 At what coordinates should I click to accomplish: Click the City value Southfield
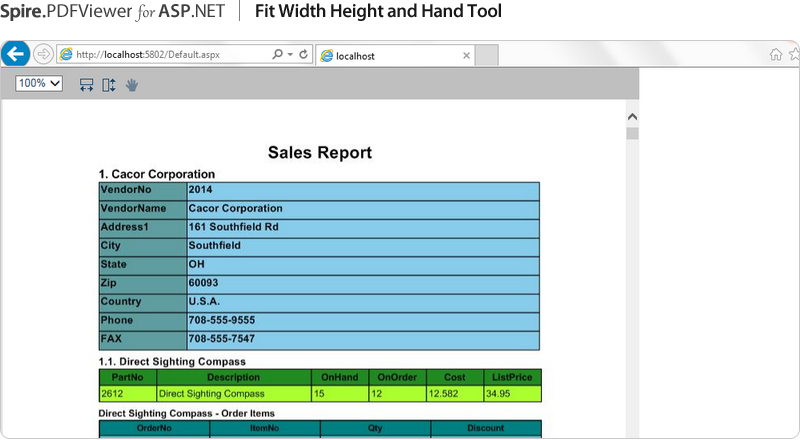pyautogui.click(x=363, y=247)
